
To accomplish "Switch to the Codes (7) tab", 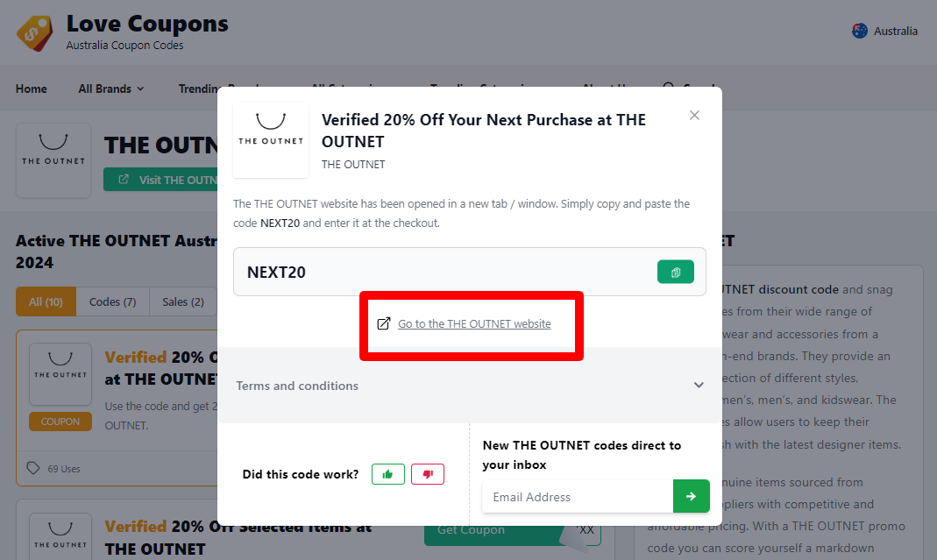I will coord(112,301).
